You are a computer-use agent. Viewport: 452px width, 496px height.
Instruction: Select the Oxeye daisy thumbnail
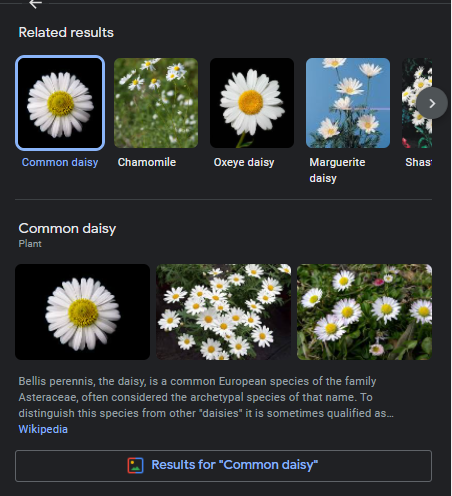coord(252,103)
